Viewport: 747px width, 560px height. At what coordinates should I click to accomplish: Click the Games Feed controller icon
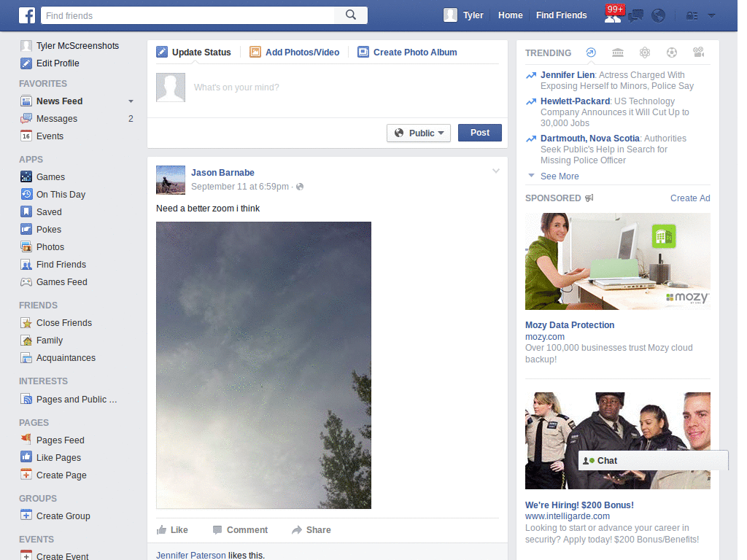tap(26, 282)
